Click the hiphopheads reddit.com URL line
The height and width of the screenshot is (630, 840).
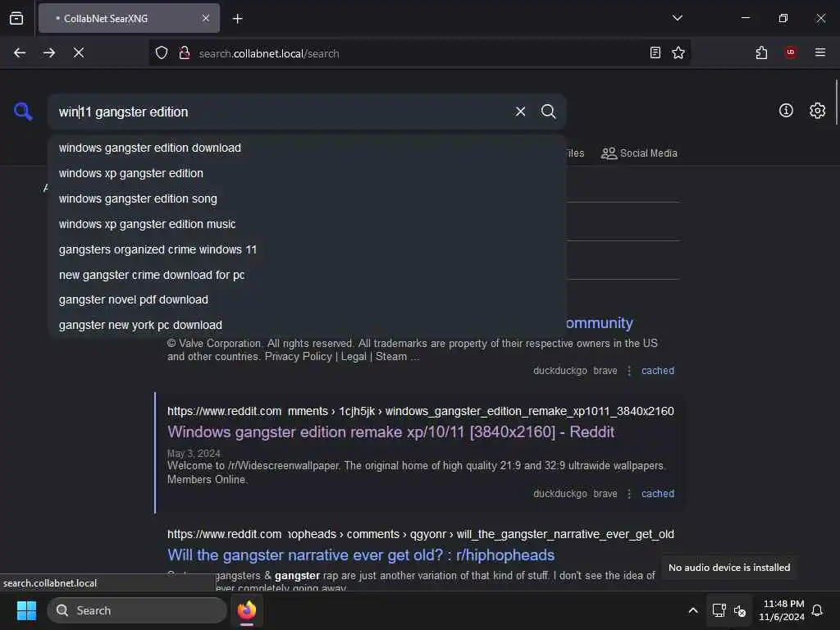[421, 534]
